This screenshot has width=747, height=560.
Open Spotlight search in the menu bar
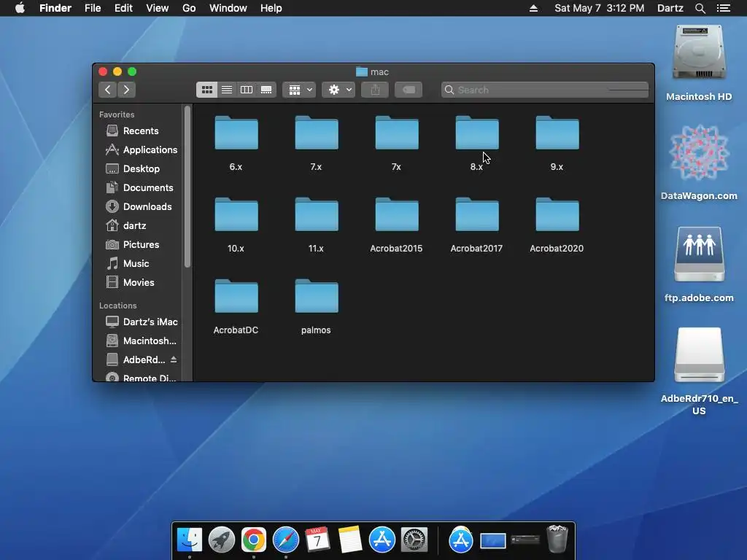pyautogui.click(x=700, y=8)
